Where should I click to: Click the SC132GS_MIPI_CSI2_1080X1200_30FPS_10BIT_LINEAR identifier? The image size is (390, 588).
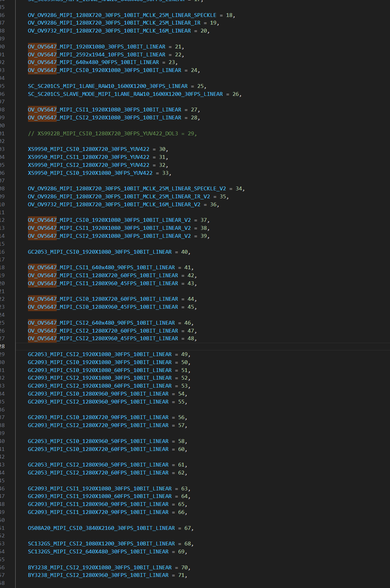point(101,544)
